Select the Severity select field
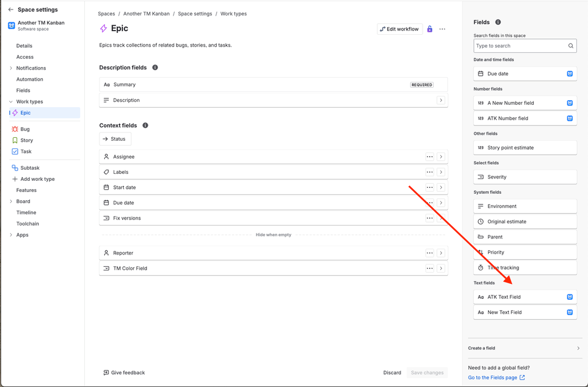The width and height of the screenshot is (588, 387). point(524,177)
